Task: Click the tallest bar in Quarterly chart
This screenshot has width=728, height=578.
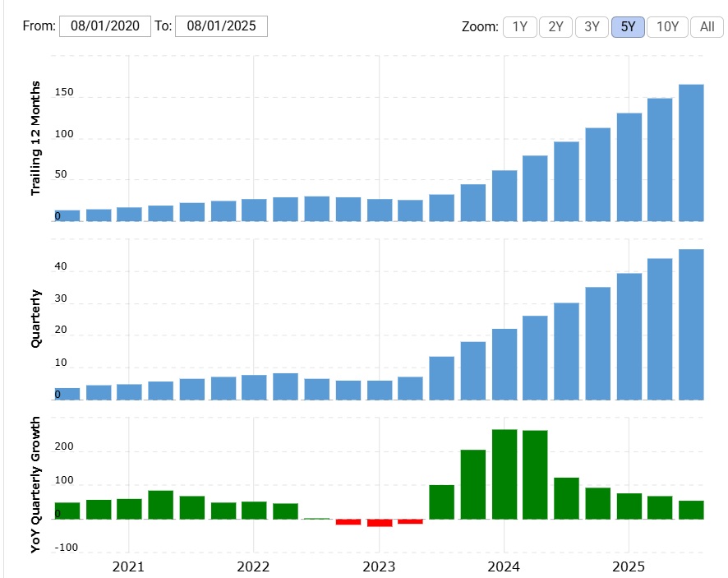Action: [x=691, y=324]
